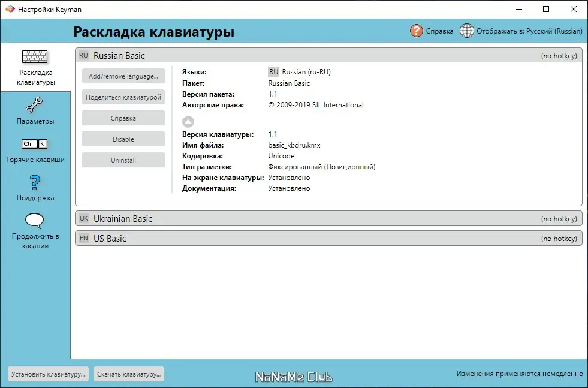Click the Пакет value Russian Basic
The width and height of the screenshot is (588, 388).
point(289,83)
